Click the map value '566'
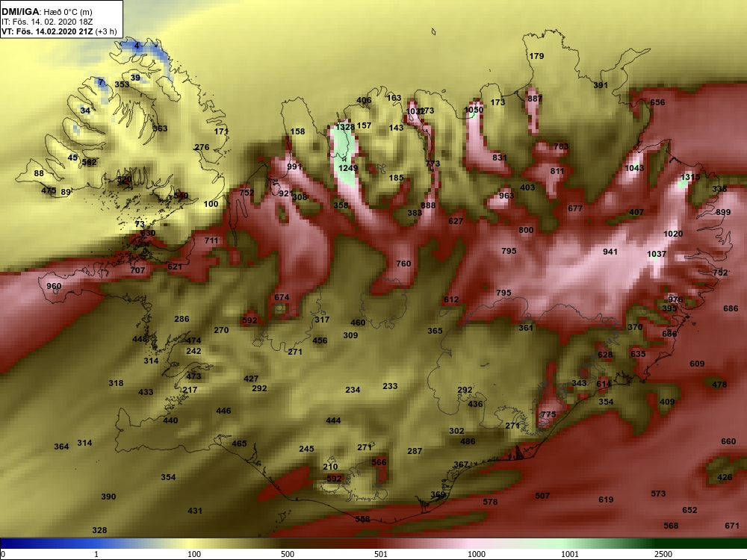 [379, 462]
